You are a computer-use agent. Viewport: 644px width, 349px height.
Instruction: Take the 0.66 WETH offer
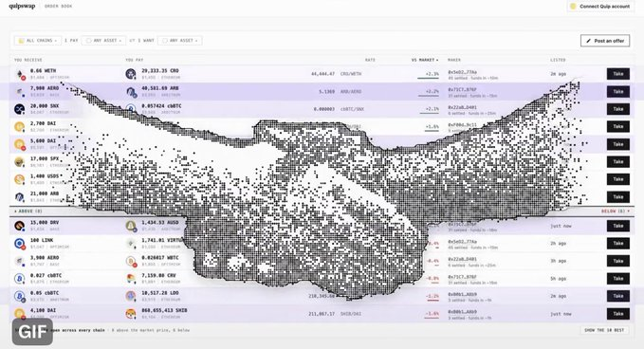[x=618, y=74]
